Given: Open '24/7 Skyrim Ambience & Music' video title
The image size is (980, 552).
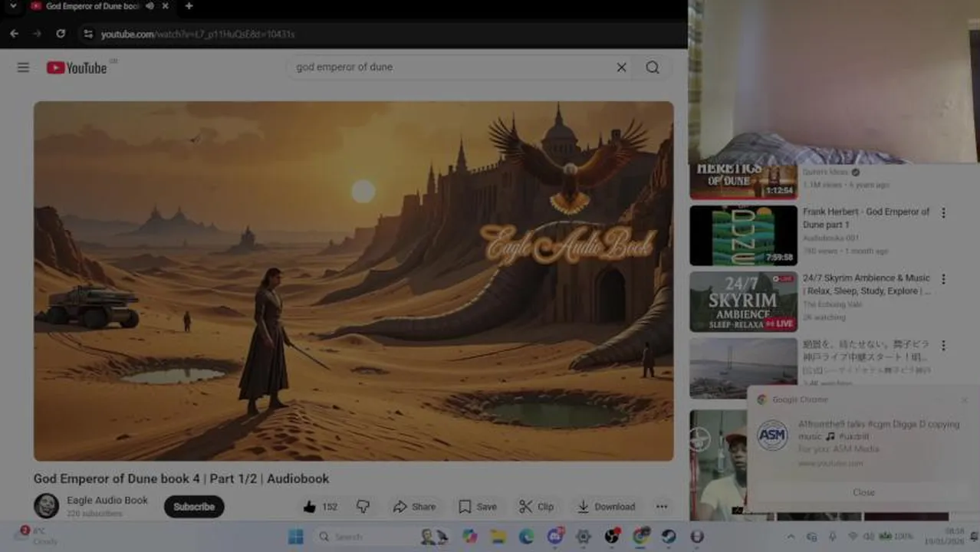Looking at the screenshot, I should (x=866, y=284).
